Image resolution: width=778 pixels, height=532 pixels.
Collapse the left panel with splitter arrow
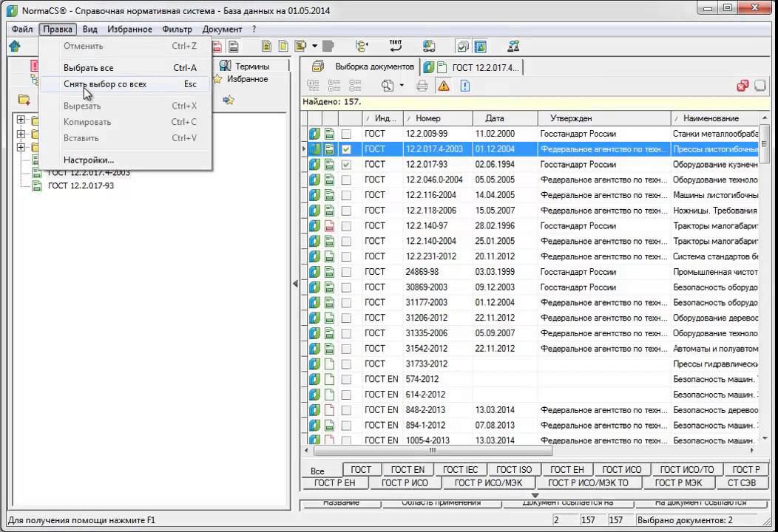click(x=295, y=284)
